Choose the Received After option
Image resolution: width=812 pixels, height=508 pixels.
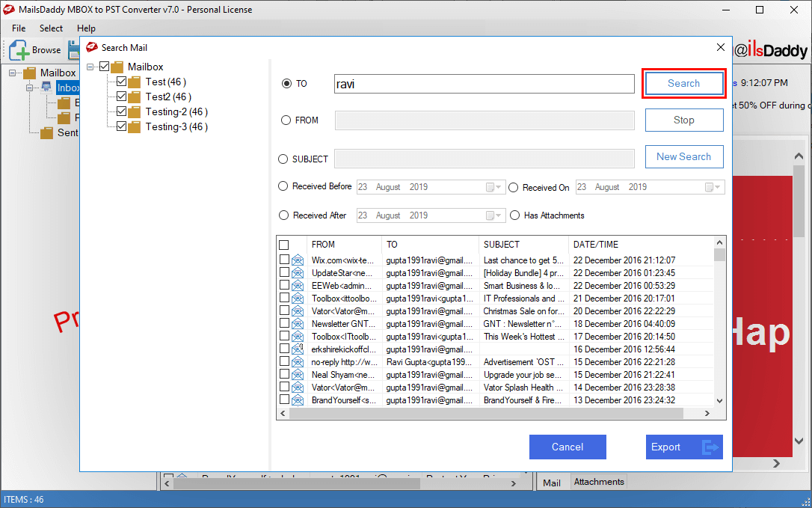coord(284,215)
